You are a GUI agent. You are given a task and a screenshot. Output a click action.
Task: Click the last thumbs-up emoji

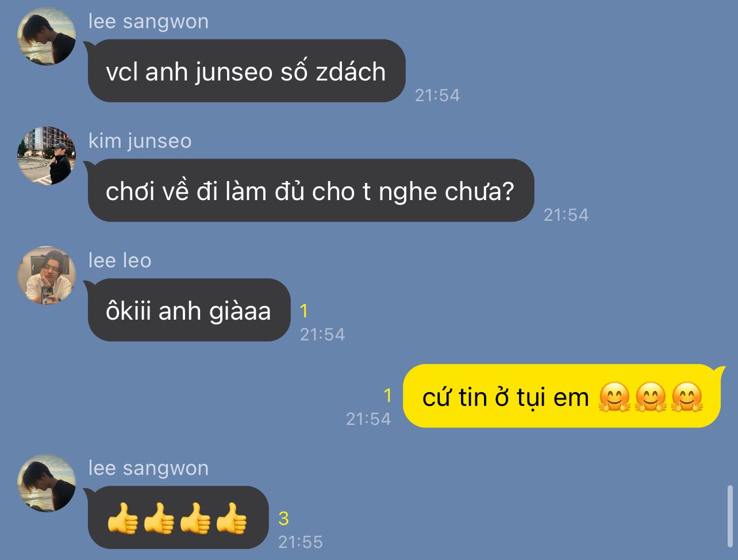pos(232,519)
